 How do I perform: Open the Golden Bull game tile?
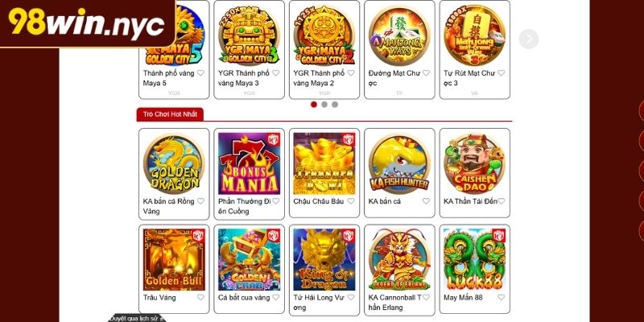174,259
